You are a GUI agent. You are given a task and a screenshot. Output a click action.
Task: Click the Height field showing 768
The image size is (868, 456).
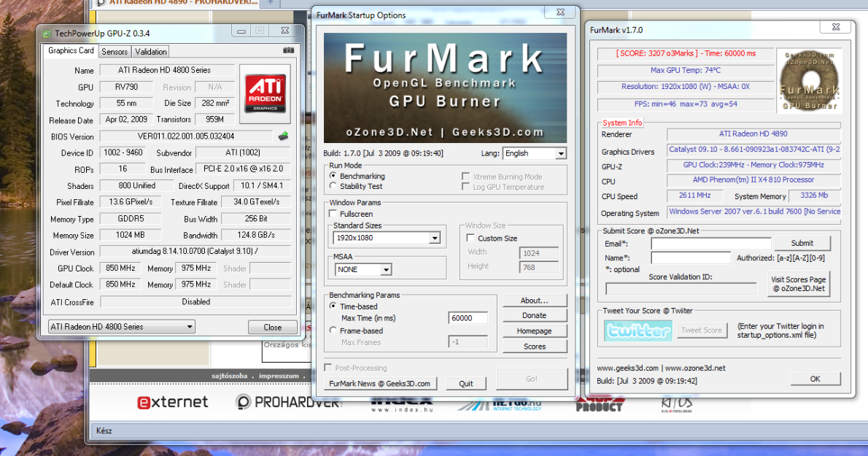click(538, 267)
